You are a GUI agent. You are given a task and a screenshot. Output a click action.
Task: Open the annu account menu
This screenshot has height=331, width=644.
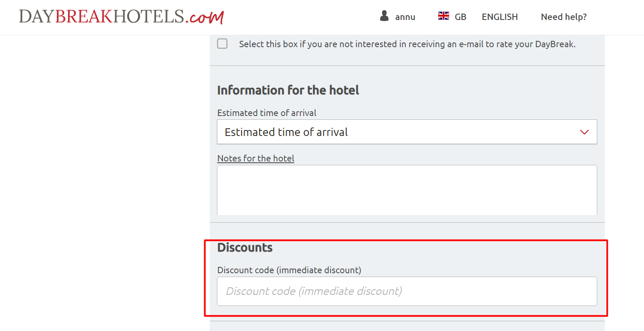pos(405,17)
